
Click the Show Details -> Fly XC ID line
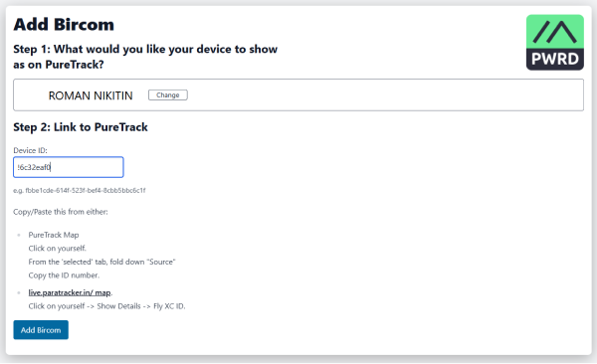point(106,306)
